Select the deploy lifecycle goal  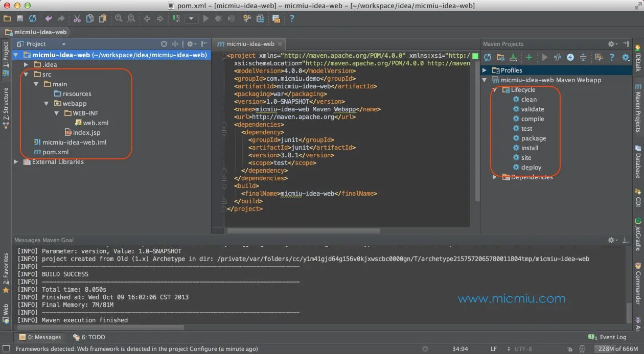pyautogui.click(x=527, y=168)
